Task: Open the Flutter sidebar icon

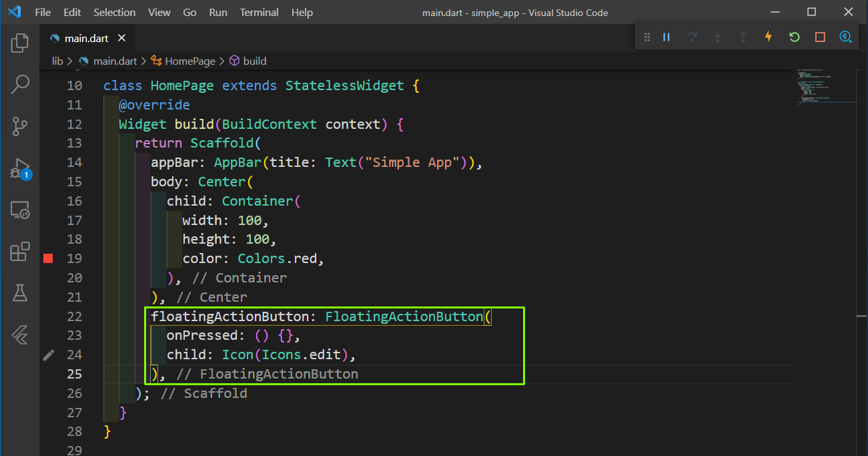Action: point(20,334)
